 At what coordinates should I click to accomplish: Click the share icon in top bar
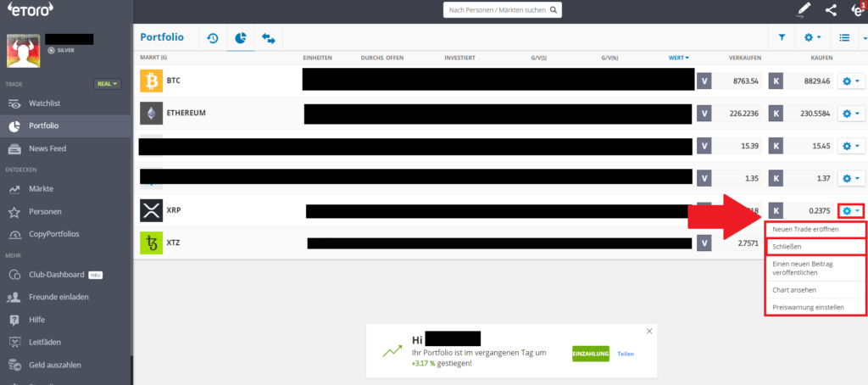click(x=831, y=11)
